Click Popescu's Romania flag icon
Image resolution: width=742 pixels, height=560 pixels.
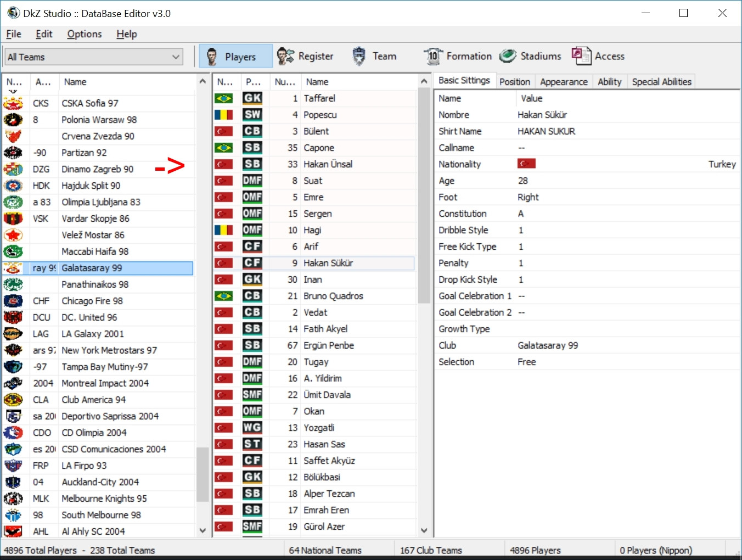click(x=223, y=115)
